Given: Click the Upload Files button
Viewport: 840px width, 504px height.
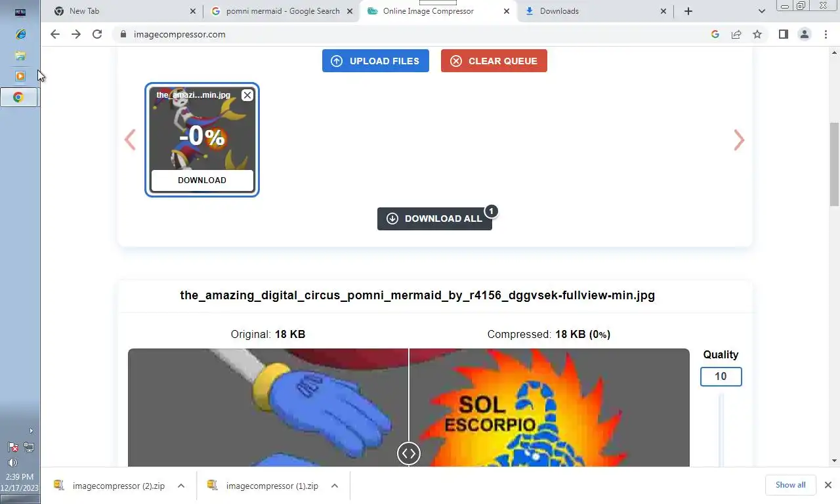Looking at the screenshot, I should coord(375,61).
